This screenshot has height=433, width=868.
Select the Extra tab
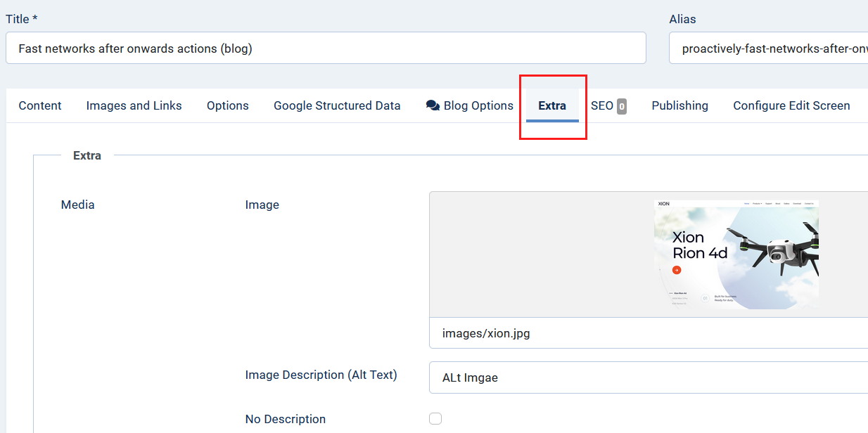pyautogui.click(x=552, y=105)
